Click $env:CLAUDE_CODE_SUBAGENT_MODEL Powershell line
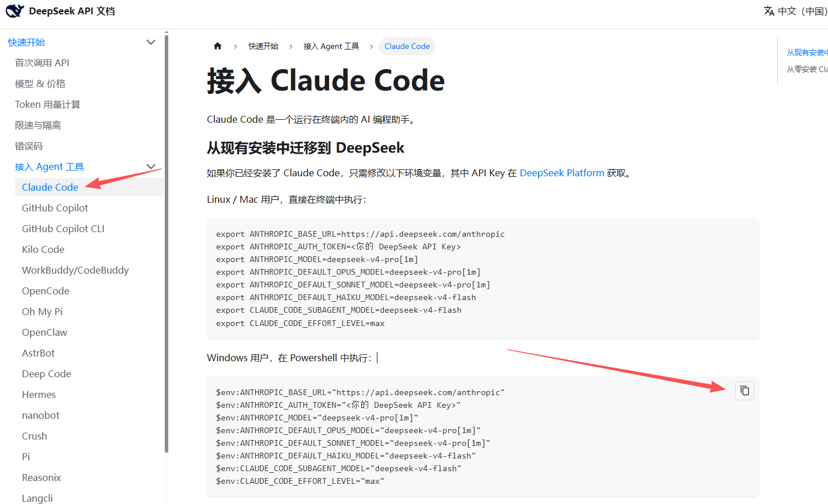This screenshot has width=828, height=504. [x=339, y=468]
